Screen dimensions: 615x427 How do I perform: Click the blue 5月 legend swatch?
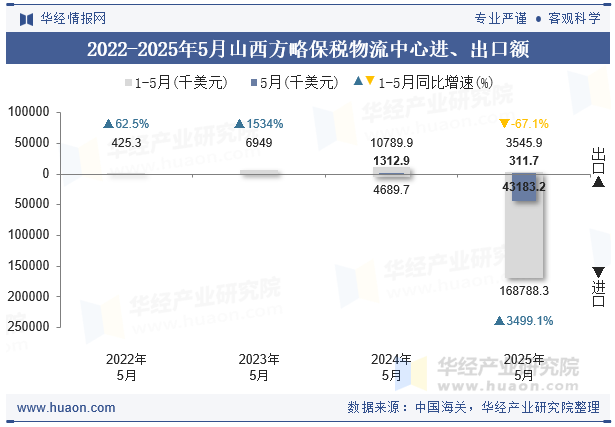click(x=254, y=83)
